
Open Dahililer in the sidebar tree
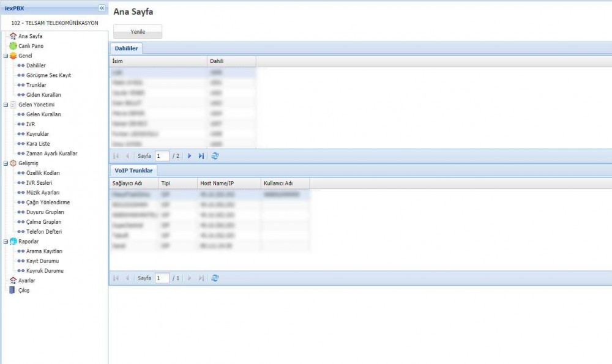pyautogui.click(x=36, y=65)
